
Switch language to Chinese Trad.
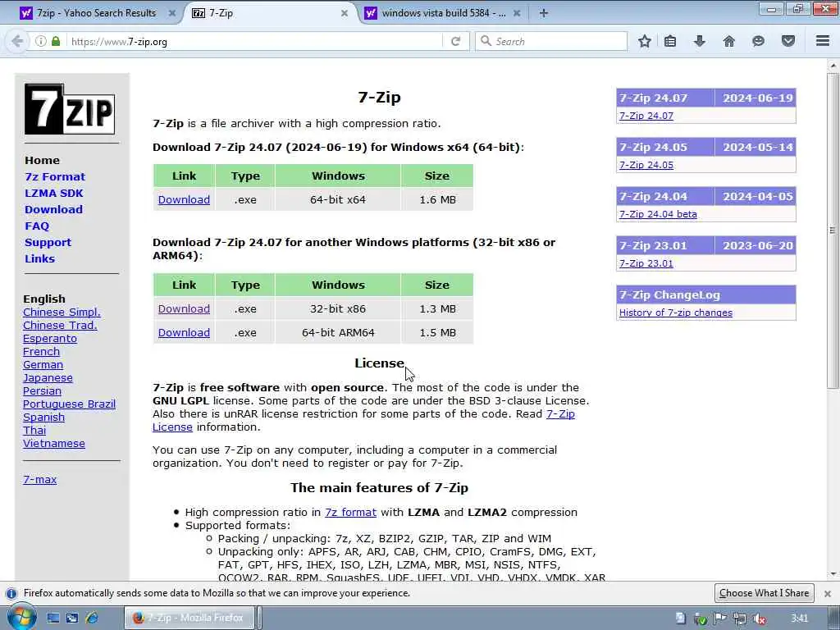tap(60, 325)
